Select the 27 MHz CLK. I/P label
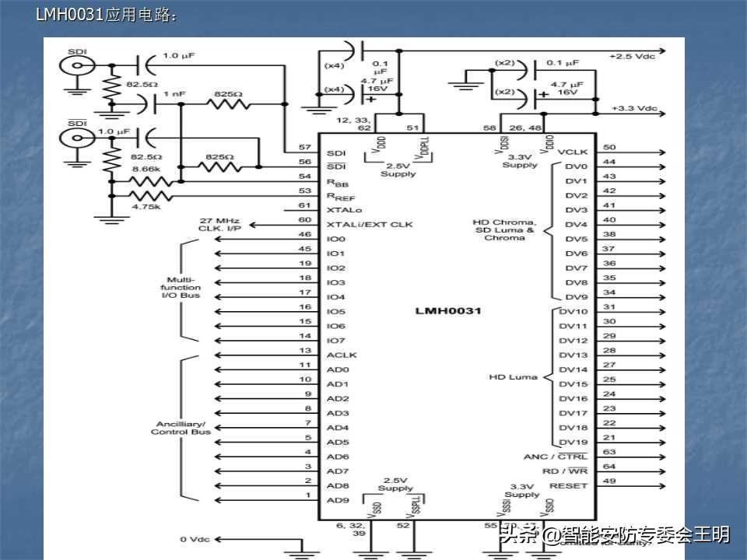The image size is (747, 560). (222, 225)
